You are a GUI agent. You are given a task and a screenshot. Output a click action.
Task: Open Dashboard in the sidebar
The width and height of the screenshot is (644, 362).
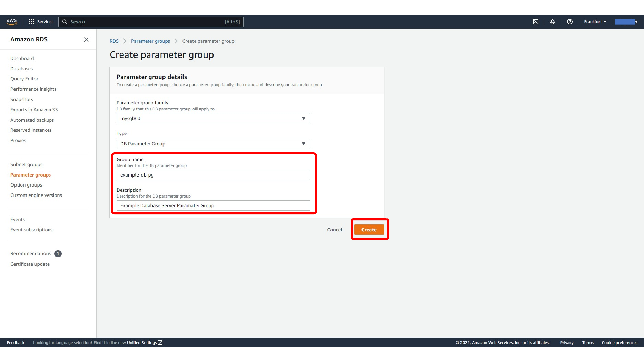tap(22, 58)
